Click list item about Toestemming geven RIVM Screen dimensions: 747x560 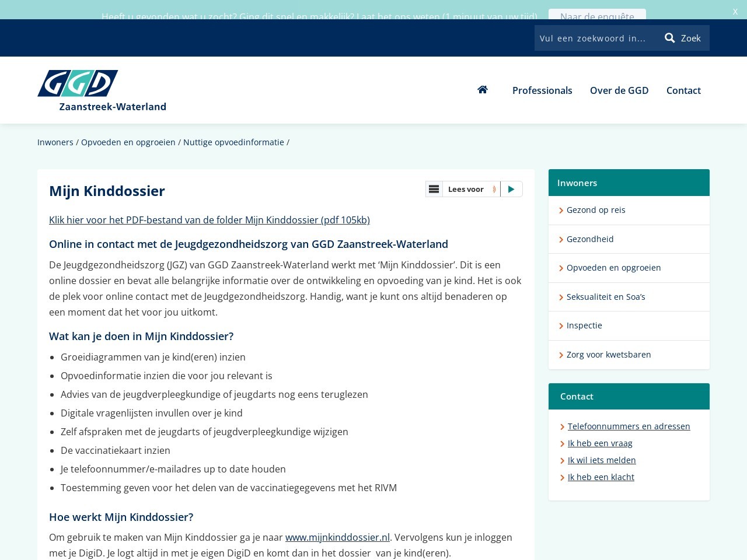[229, 488]
